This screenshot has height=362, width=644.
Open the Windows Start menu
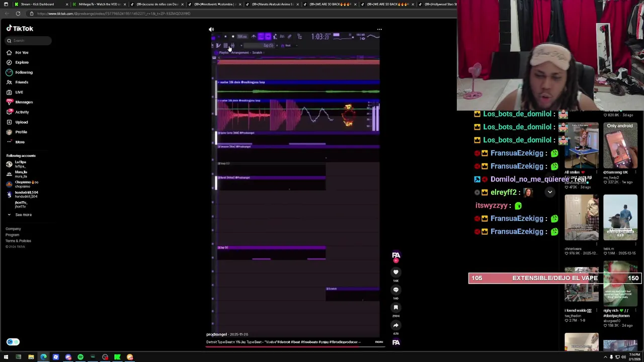click(6, 357)
